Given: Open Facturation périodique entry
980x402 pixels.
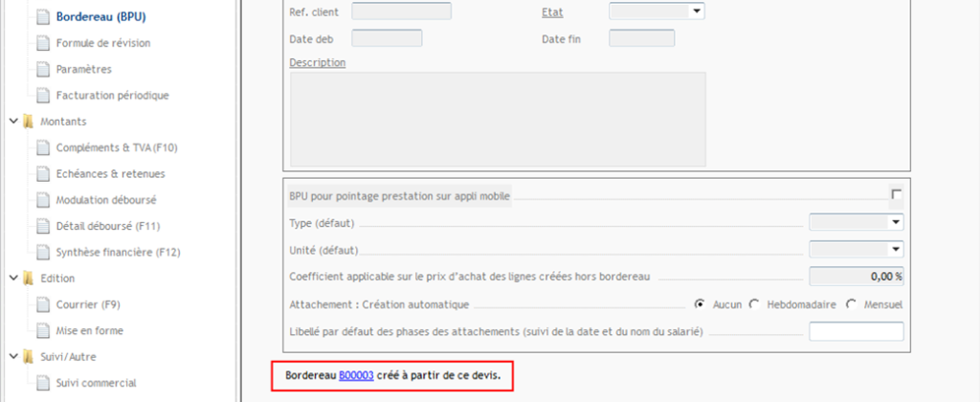Looking at the screenshot, I should click(x=113, y=96).
